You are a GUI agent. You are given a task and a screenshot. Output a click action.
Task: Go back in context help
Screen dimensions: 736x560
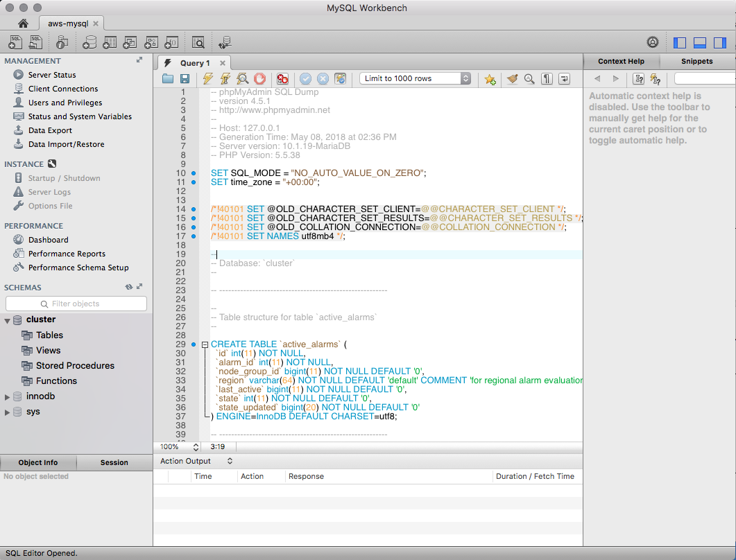click(x=597, y=79)
